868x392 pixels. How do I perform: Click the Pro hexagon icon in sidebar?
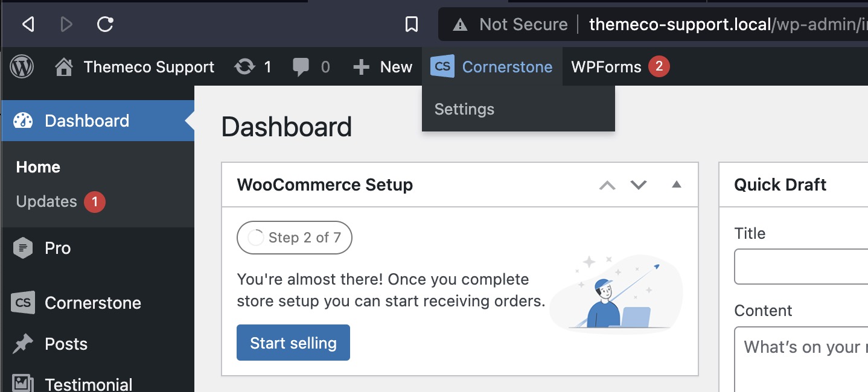click(x=23, y=248)
